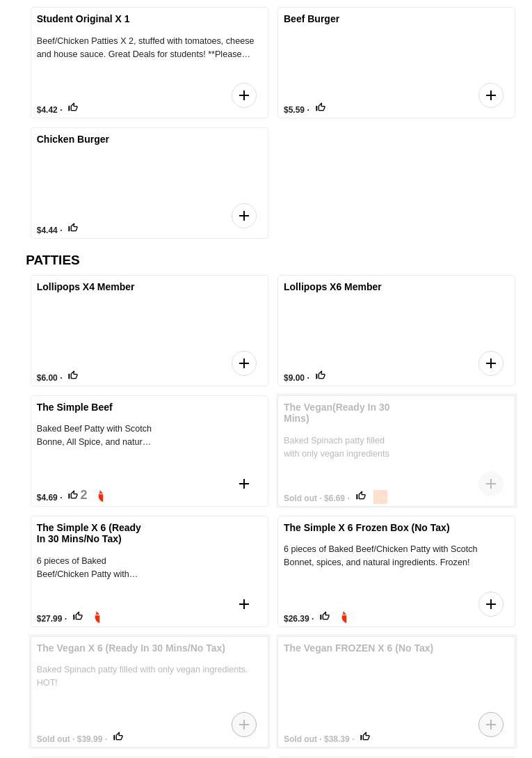
Task: Click thumbs-up icon on The Simple Beef
Action: [73, 494]
